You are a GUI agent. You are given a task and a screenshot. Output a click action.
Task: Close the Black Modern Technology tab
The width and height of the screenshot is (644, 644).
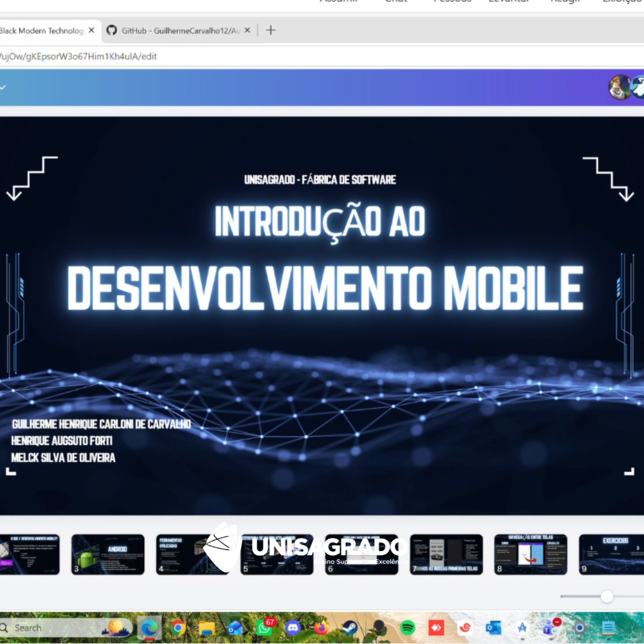click(x=92, y=30)
